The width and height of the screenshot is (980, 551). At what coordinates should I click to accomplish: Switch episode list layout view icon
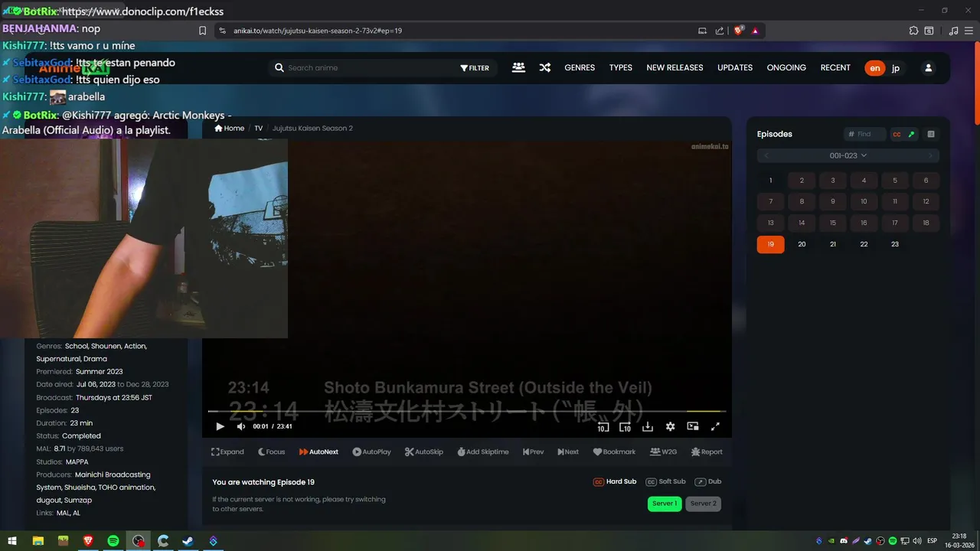pos(931,134)
